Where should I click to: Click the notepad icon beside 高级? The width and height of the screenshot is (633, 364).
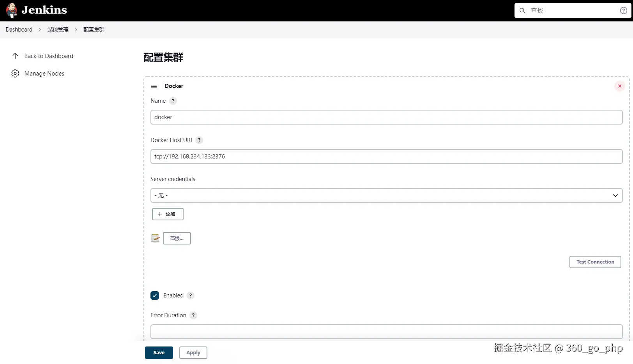click(x=155, y=238)
